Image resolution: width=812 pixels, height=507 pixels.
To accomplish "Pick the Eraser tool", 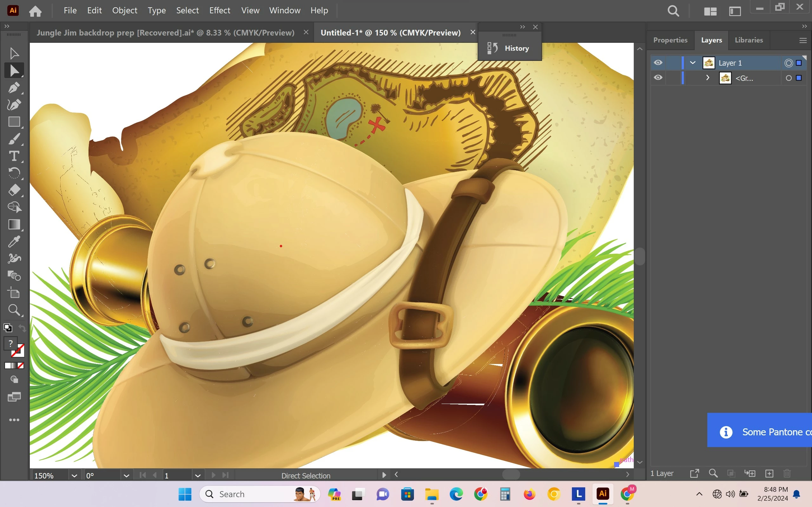I will point(14,190).
